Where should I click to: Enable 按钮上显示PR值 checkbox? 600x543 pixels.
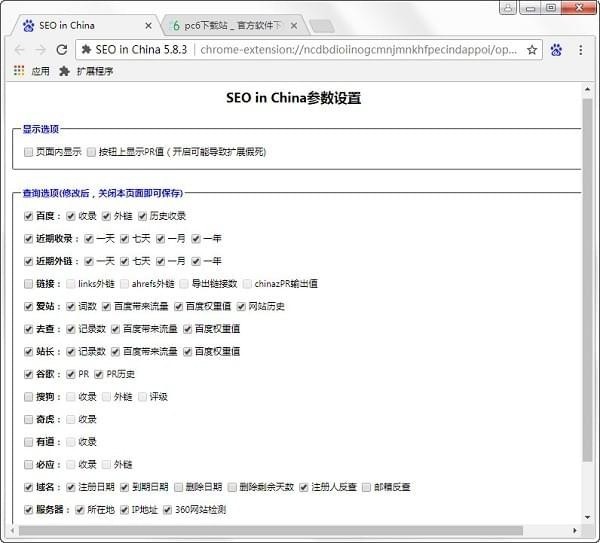(x=91, y=152)
